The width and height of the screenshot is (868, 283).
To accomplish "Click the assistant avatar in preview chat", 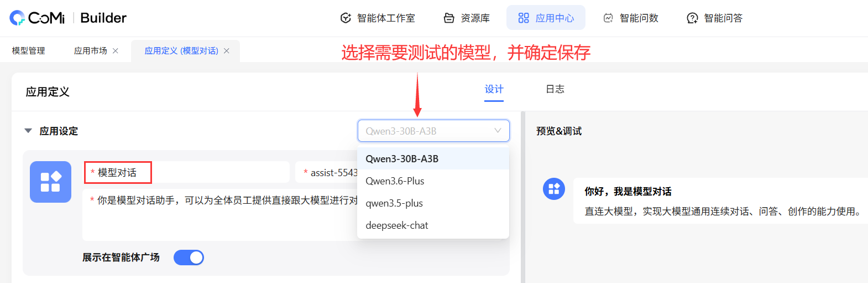I will (x=554, y=189).
